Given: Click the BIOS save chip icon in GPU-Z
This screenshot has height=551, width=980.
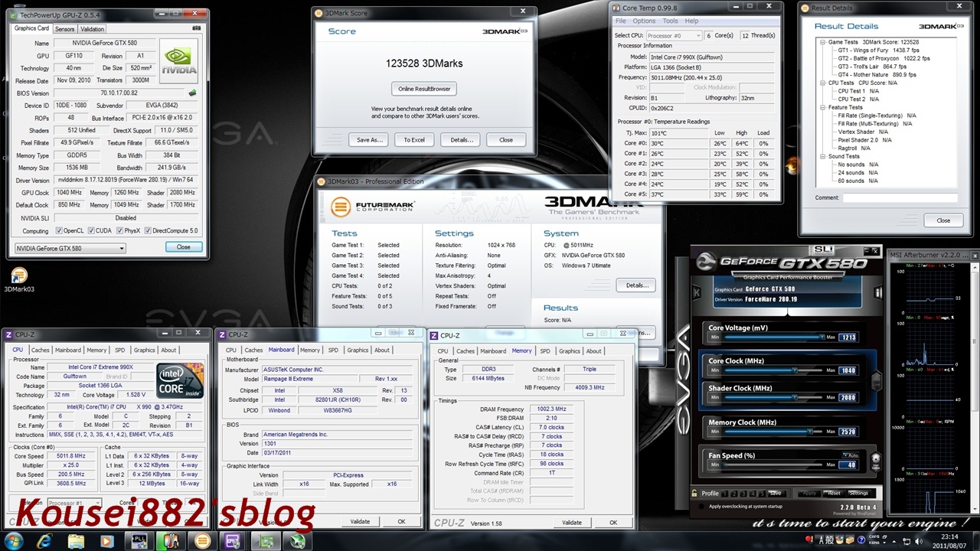Looking at the screenshot, I should point(192,93).
